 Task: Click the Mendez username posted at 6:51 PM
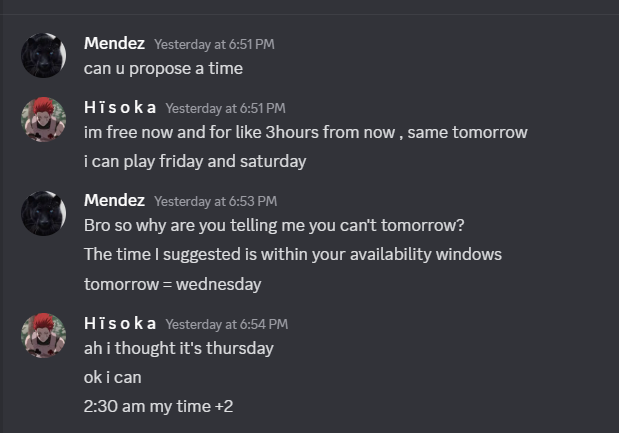[114, 43]
